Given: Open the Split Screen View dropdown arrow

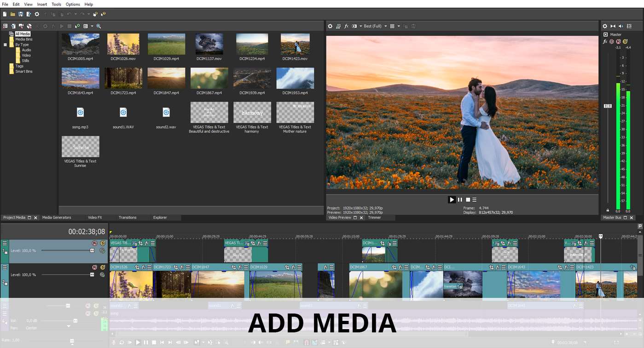Looking at the screenshot, I should point(360,26).
